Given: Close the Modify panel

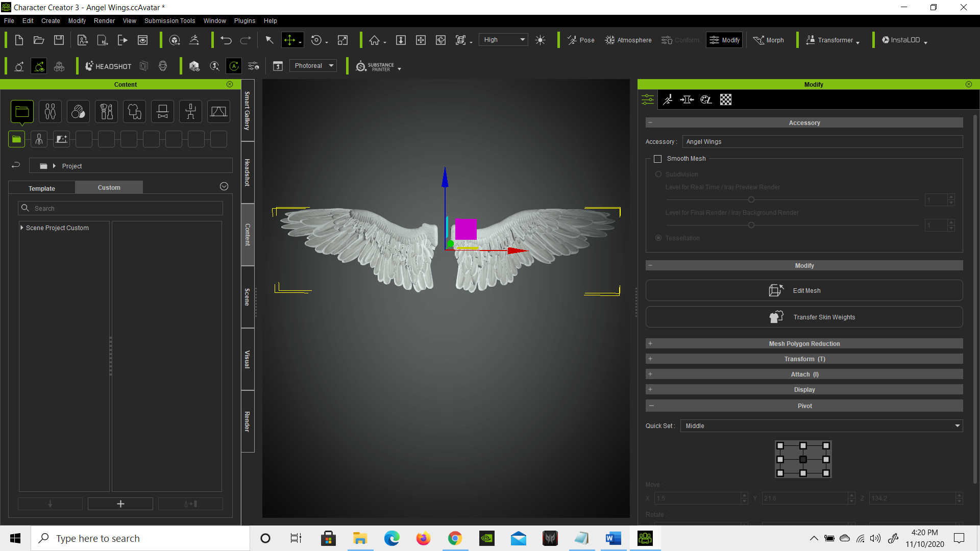Looking at the screenshot, I should pyautogui.click(x=969, y=84).
